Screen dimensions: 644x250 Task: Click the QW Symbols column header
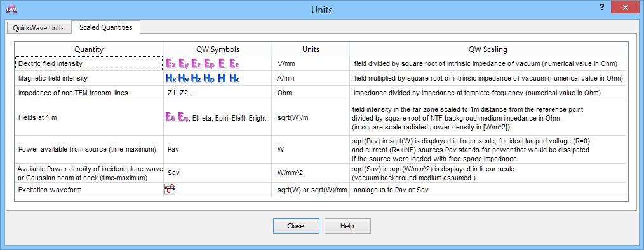coord(217,49)
